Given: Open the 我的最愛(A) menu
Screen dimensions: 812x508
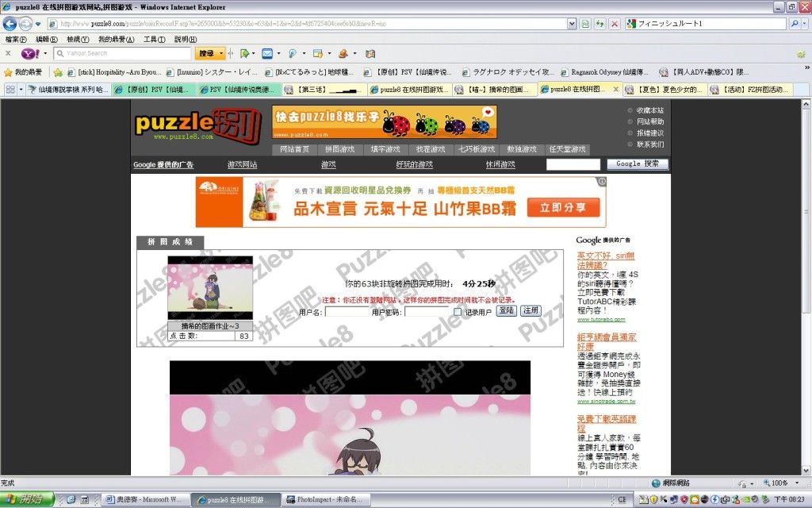Looking at the screenshot, I should pos(116,40).
